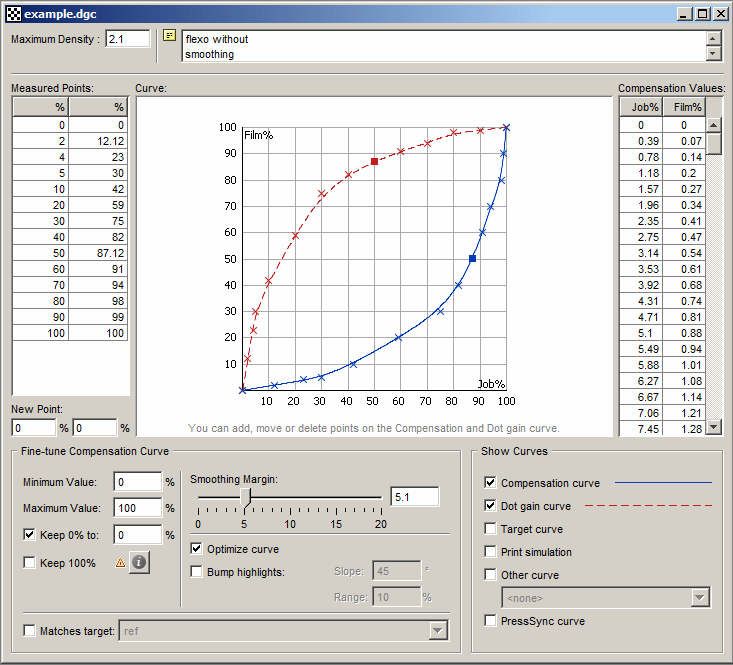Click the Smoothing Margin slider handle
The image size is (733, 665).
click(x=246, y=498)
